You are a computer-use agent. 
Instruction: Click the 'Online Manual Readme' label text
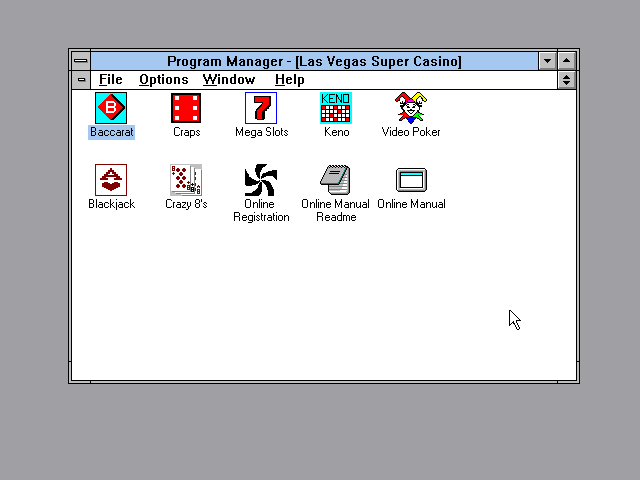(336, 211)
